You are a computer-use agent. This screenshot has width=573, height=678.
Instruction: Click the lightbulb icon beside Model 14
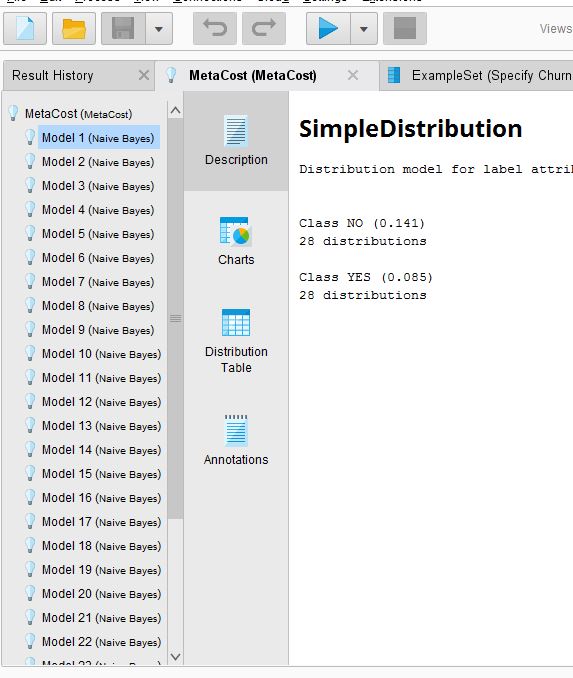pyautogui.click(x=30, y=450)
